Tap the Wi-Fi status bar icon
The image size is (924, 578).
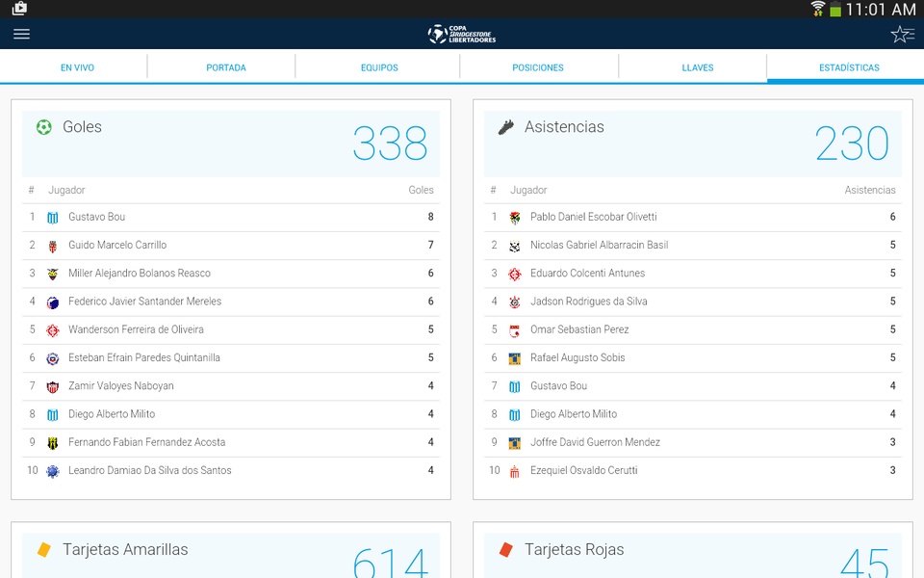click(818, 9)
